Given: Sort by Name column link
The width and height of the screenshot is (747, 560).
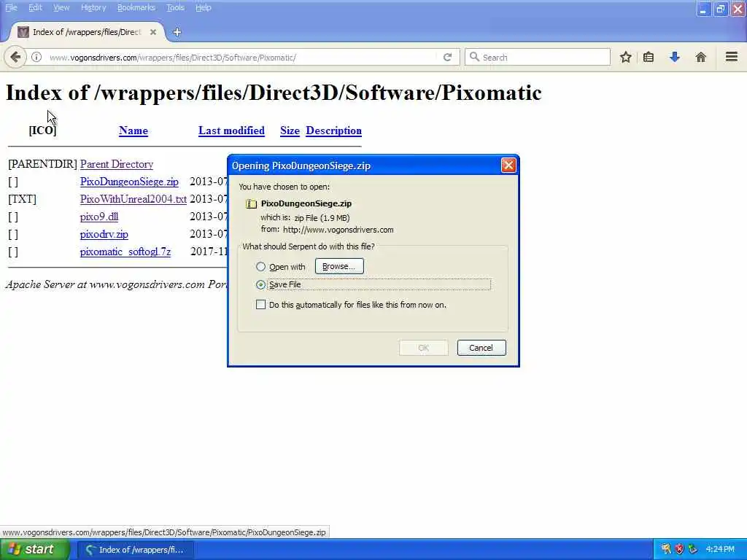Looking at the screenshot, I should (133, 131).
